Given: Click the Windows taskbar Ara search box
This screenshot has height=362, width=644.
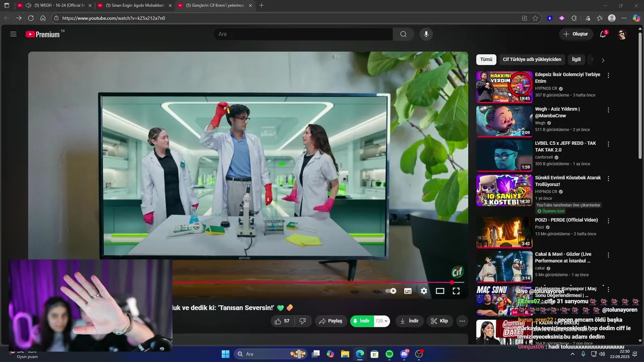Looking at the screenshot, I should pyautogui.click(x=271, y=354).
